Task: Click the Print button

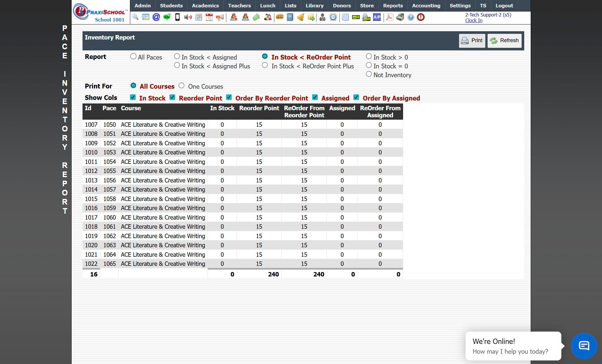Action: 472,40
